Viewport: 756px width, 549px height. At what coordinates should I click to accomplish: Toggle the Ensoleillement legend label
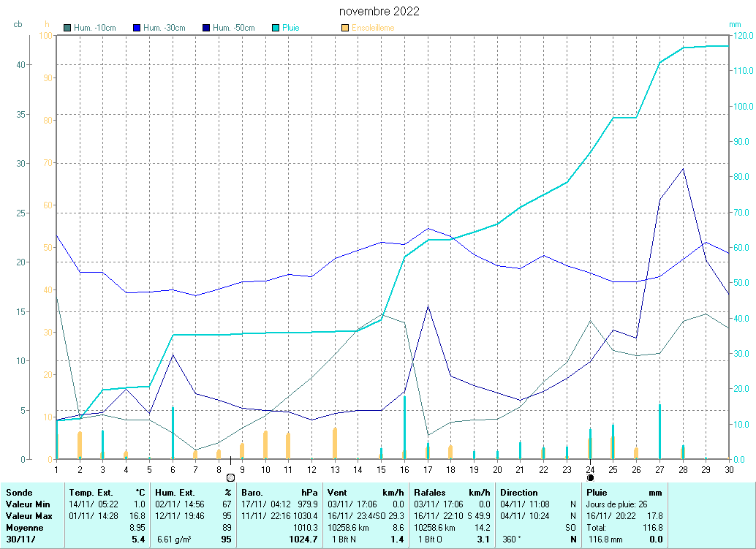pyautogui.click(x=373, y=28)
